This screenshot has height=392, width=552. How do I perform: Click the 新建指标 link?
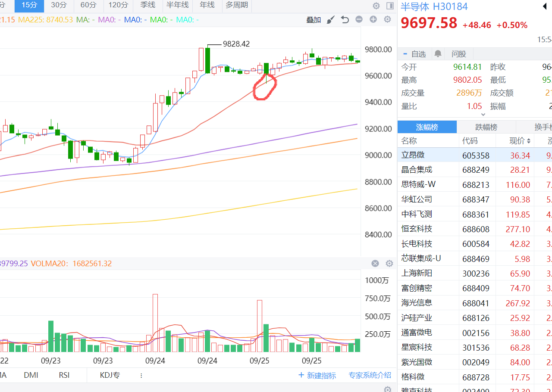coord(317,376)
